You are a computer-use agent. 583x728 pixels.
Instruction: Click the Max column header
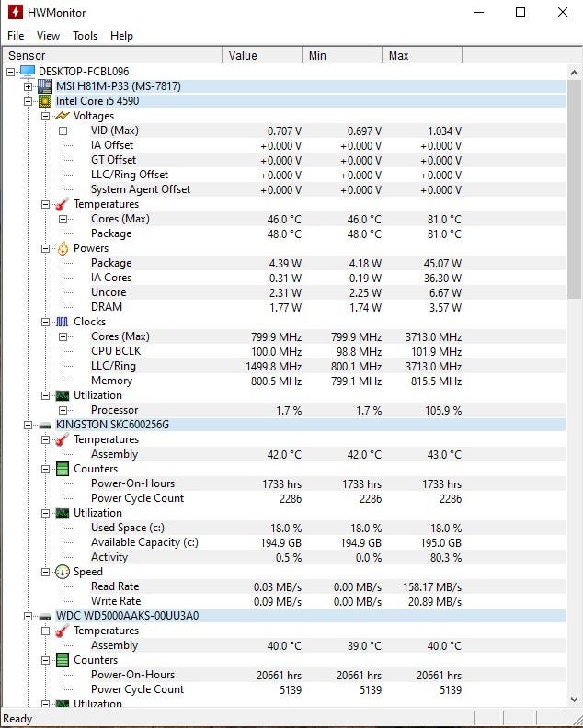tap(422, 56)
